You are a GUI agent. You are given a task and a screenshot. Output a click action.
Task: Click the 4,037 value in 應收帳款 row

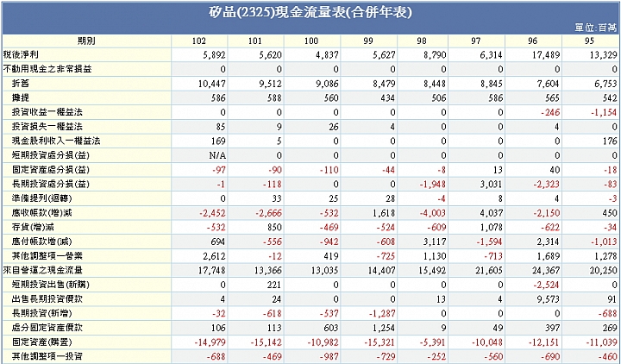490,213
